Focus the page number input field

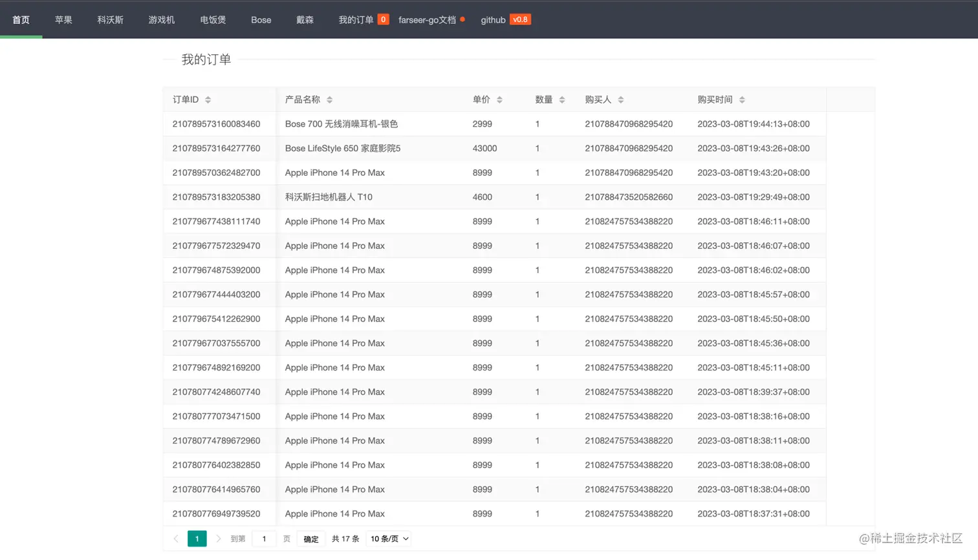tap(264, 539)
